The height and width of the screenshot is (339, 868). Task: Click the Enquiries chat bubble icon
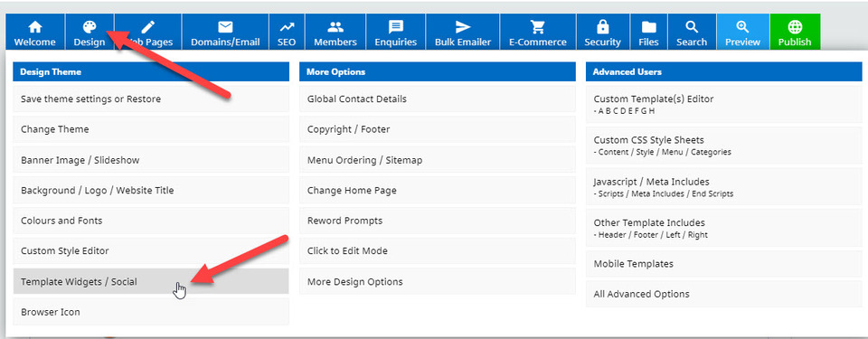point(396,26)
